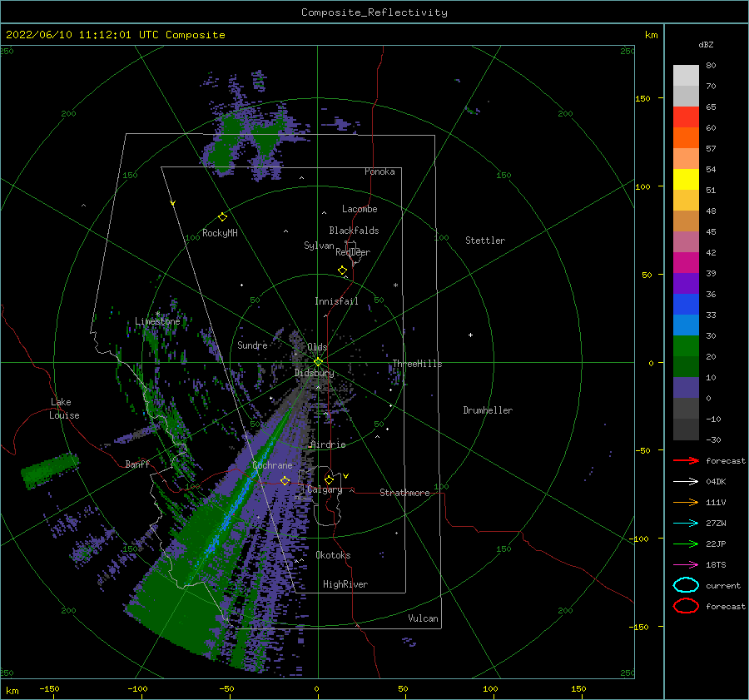Click the Cochrane label
Image resolution: width=749 pixels, height=700 pixels.
(x=272, y=465)
